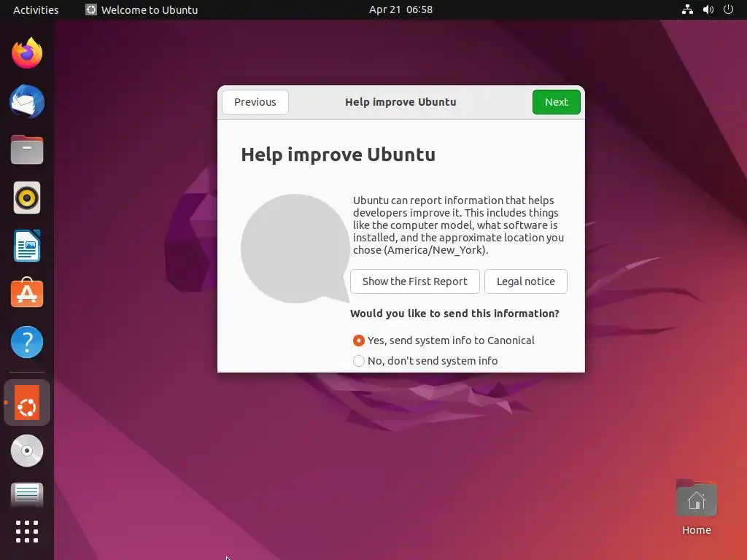Viewport: 747px width, 560px height.
Task: Open the Activities overview
Action: pyautogui.click(x=36, y=9)
